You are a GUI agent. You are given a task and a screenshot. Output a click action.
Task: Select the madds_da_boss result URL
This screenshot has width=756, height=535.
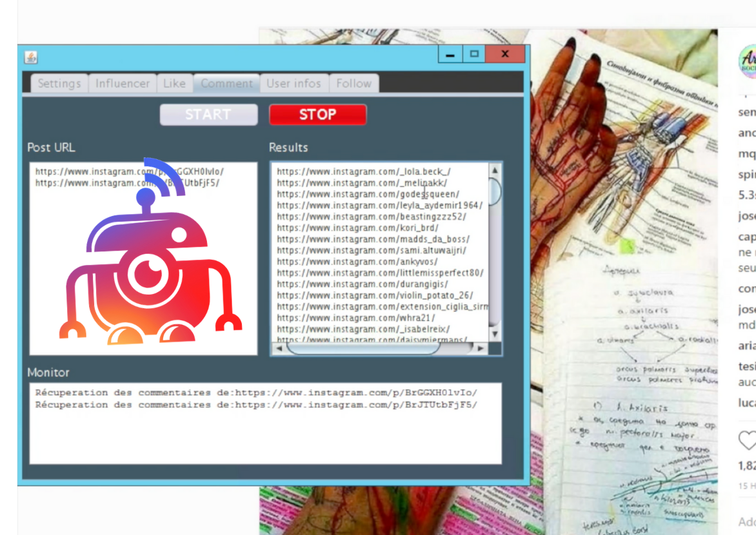coord(373,239)
